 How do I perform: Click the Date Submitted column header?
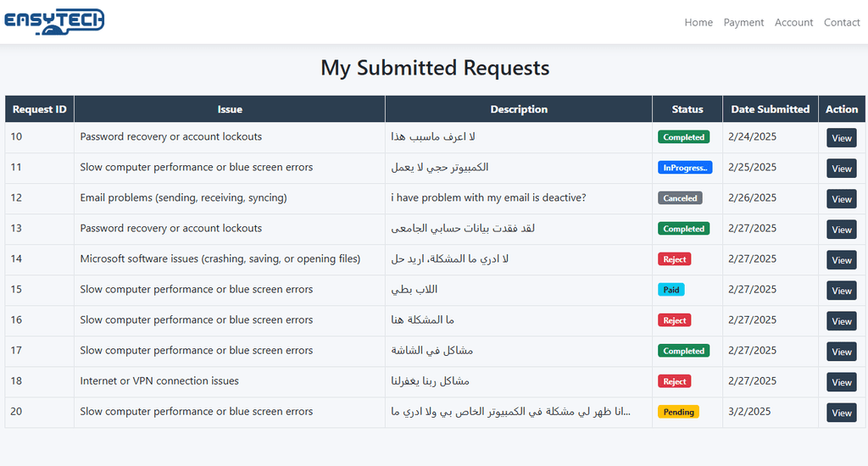pyautogui.click(x=770, y=109)
